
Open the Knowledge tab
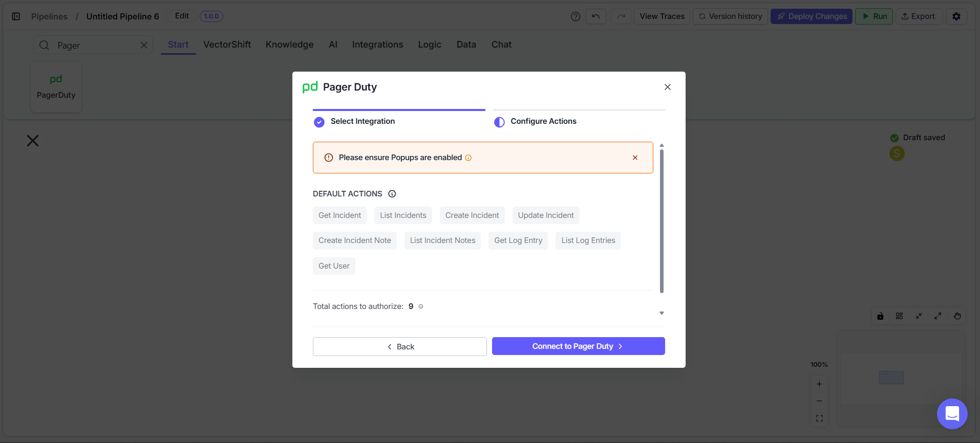pos(289,45)
